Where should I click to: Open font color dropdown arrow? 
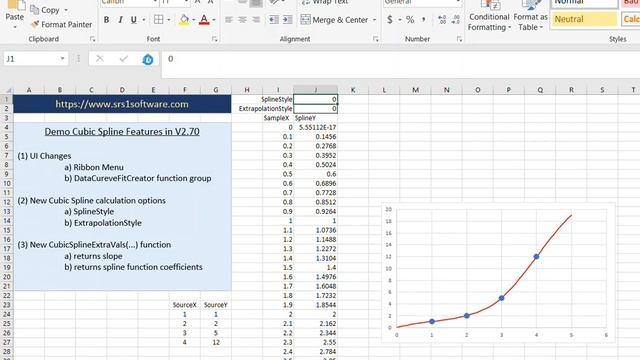[214, 20]
